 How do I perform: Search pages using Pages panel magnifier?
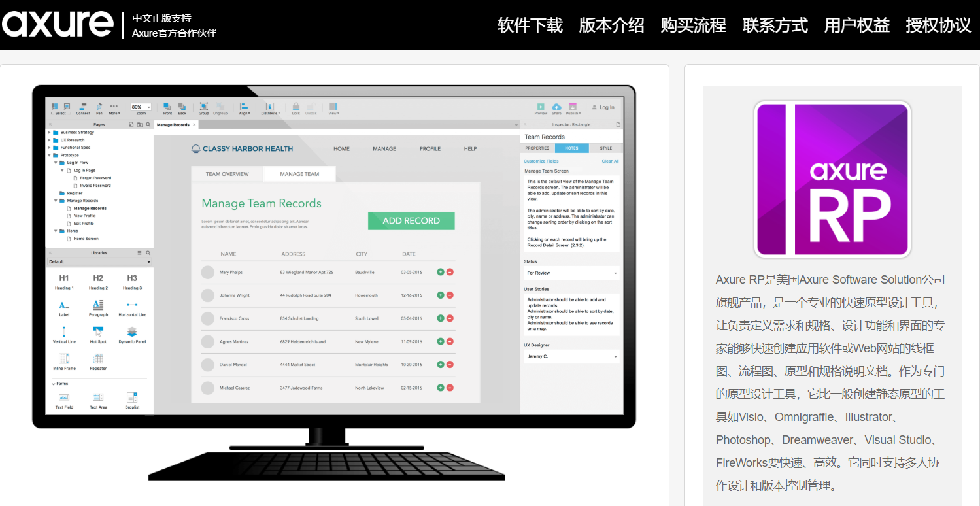tap(148, 124)
